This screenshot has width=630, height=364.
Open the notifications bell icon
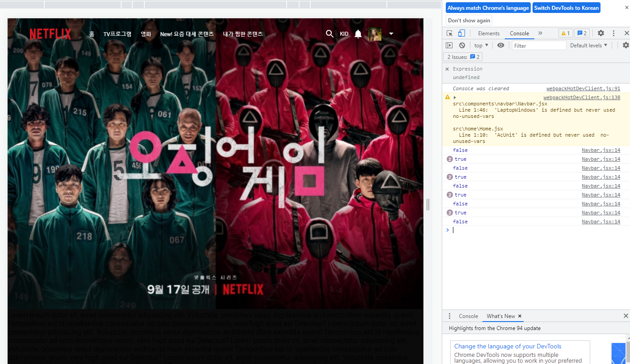coord(358,34)
